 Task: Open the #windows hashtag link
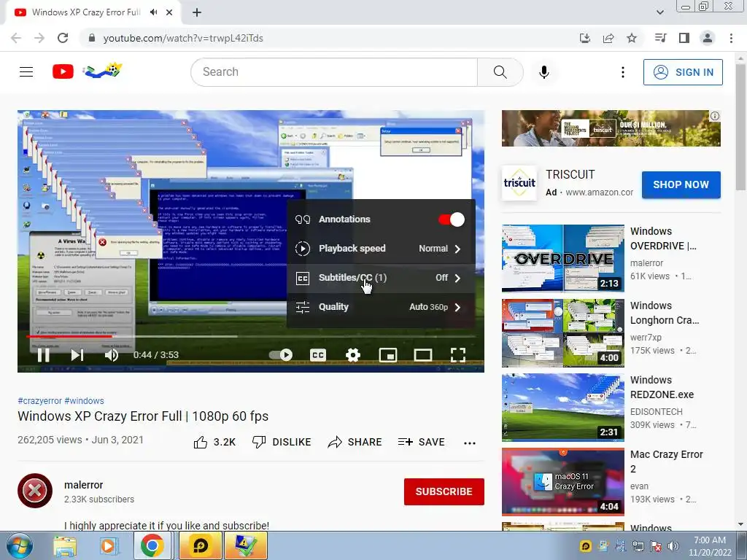pyautogui.click(x=84, y=401)
